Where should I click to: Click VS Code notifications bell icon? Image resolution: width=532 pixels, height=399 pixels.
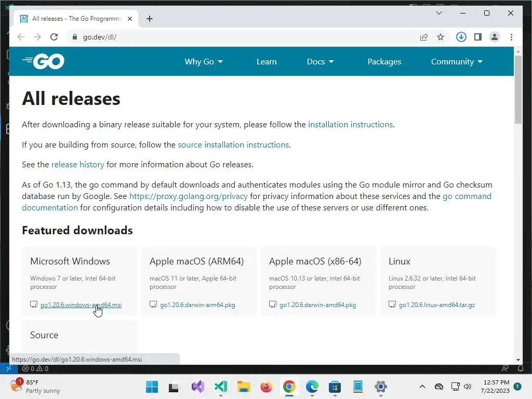521,368
